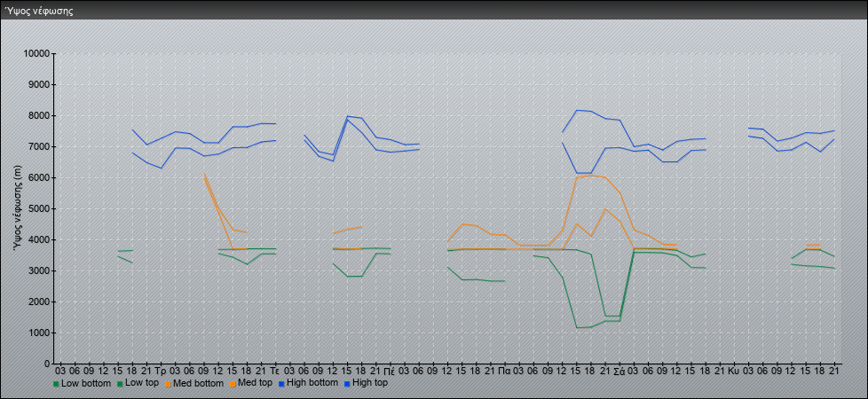
Task: Click the "Τε" day label on the x-axis
Action: [x=275, y=371]
